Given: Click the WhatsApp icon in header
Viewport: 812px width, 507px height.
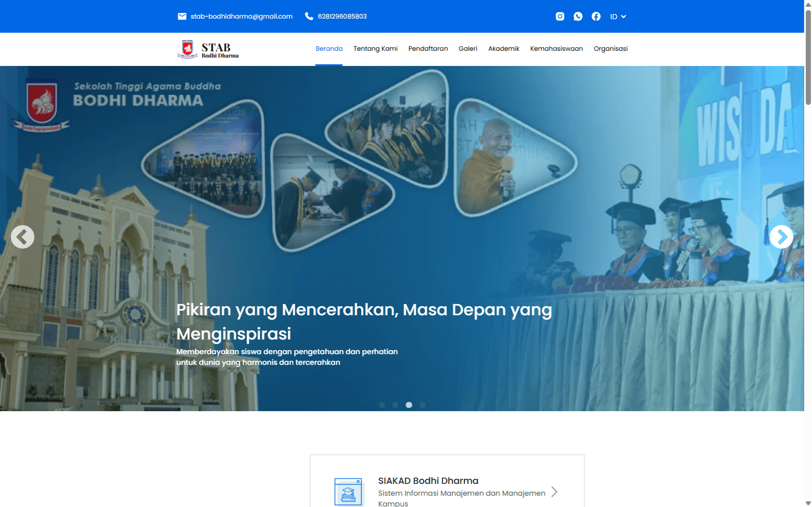Looking at the screenshot, I should point(578,16).
